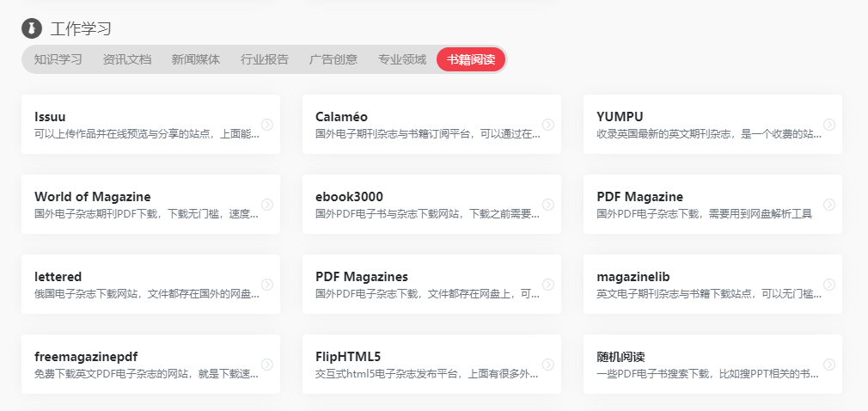Click arrow icon on PDF Magazine card
868x411 pixels.
pos(829,205)
